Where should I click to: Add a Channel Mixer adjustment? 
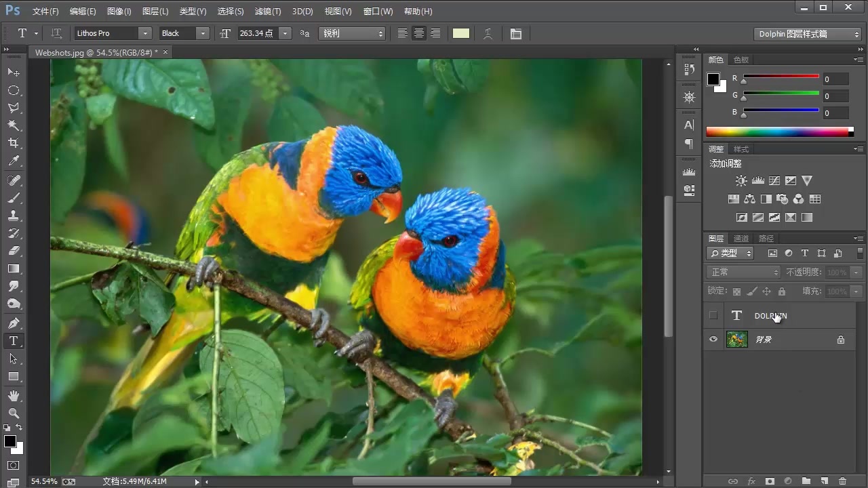click(799, 199)
